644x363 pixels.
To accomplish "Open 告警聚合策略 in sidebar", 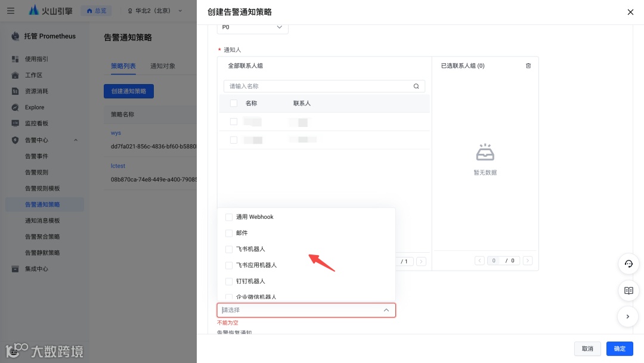I will pos(42,237).
